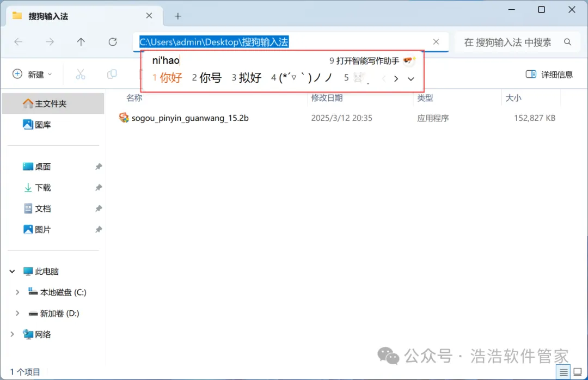Expand 本地磁盘 (C:) chevron
Image resolution: width=588 pixels, height=380 pixels.
[17, 292]
